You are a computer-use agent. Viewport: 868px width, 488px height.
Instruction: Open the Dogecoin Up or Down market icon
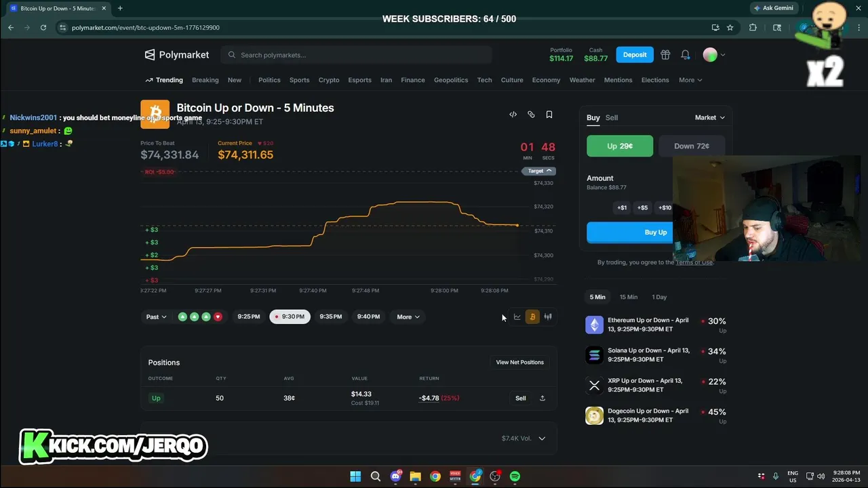594,415
